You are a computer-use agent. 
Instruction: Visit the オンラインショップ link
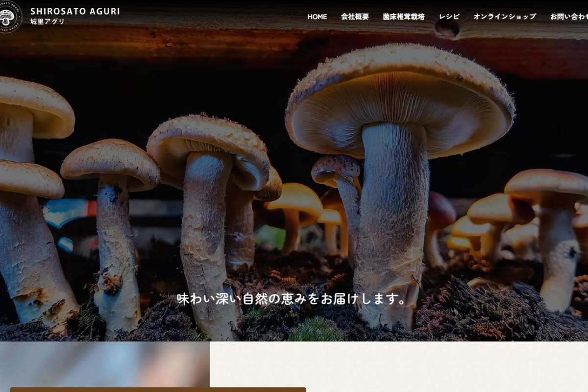click(505, 17)
